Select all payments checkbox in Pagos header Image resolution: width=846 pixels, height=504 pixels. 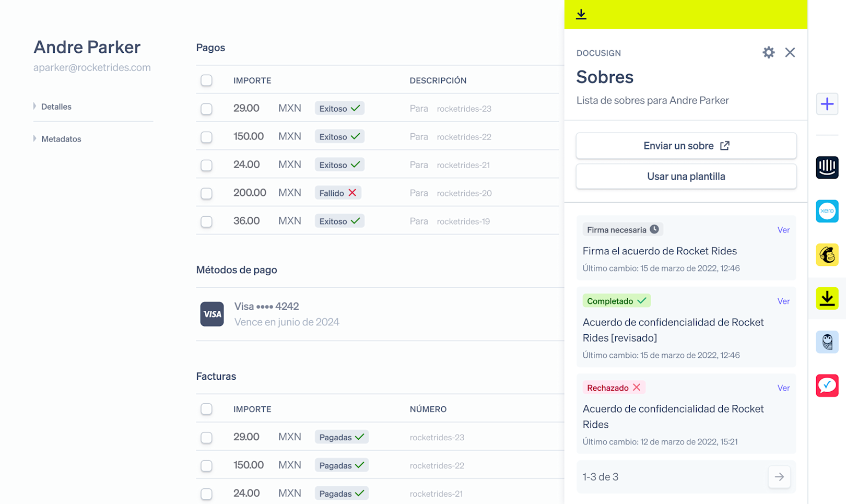point(206,80)
